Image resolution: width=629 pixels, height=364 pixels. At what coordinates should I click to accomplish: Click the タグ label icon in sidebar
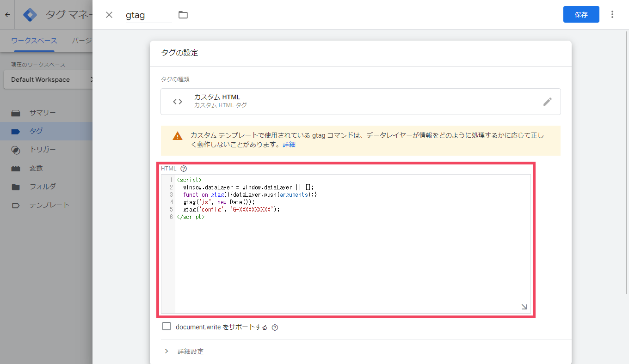pyautogui.click(x=16, y=132)
